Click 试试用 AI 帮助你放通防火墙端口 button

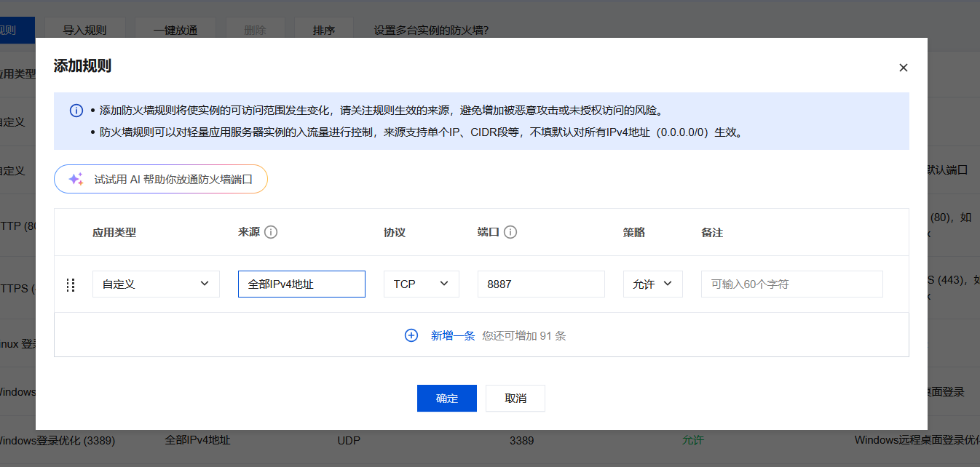point(161,179)
